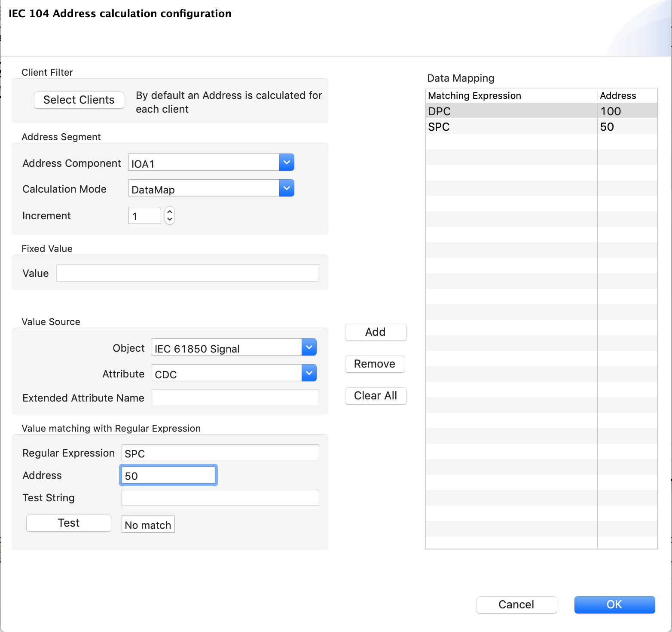672x632 pixels.
Task: Click the Address field containing 50
Action: point(168,476)
